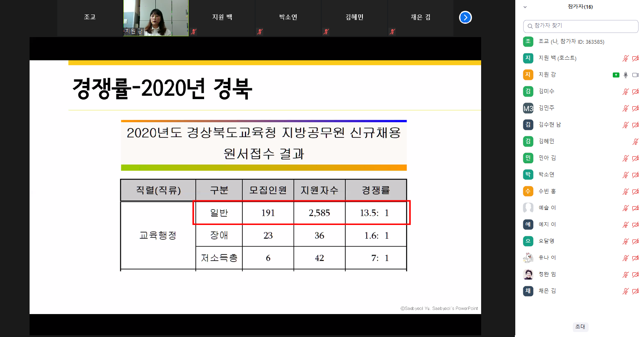Collapse participants panel with top chevron

click(525, 7)
